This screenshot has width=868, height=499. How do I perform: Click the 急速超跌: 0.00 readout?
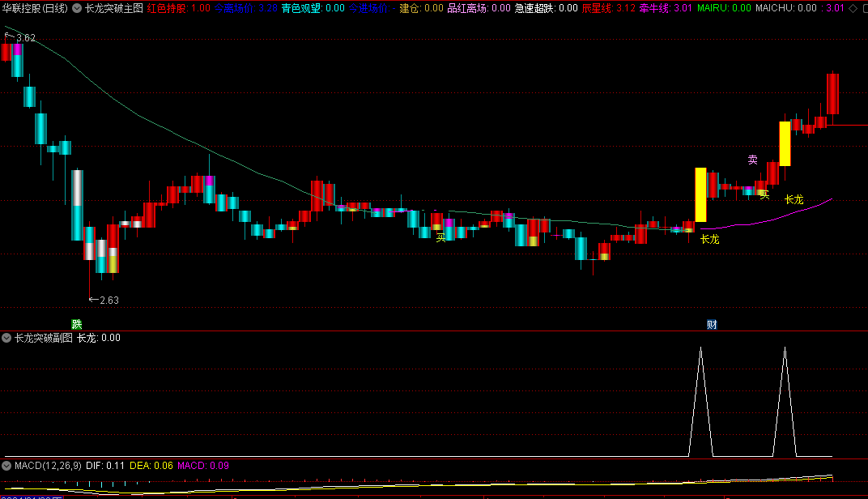click(x=547, y=8)
